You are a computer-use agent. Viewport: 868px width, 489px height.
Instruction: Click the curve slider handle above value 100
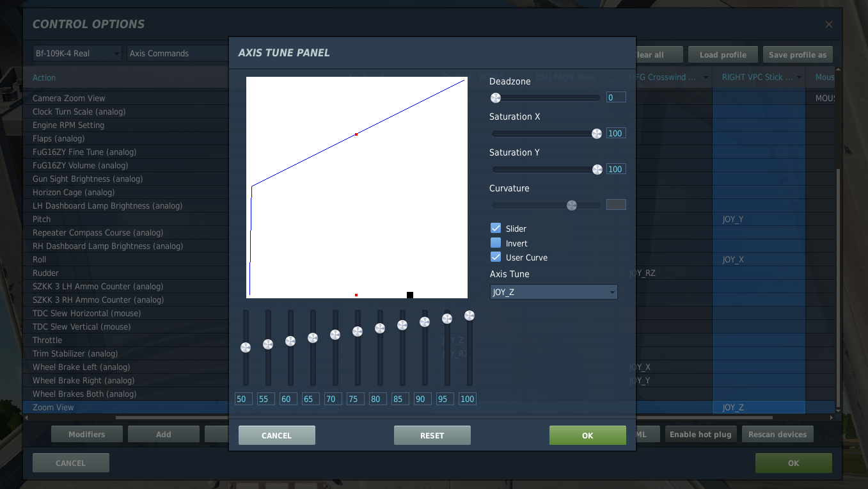pos(470,316)
